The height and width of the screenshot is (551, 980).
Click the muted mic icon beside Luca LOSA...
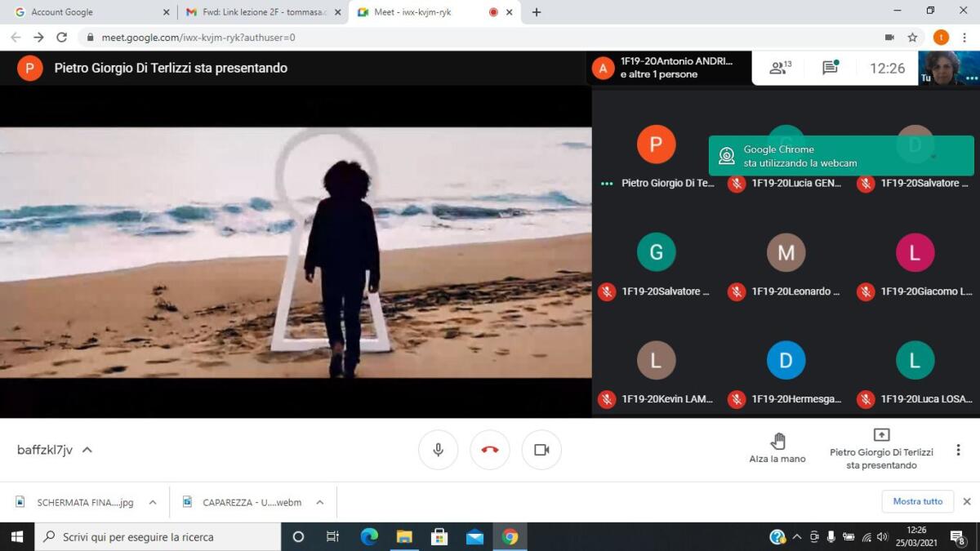(866, 399)
